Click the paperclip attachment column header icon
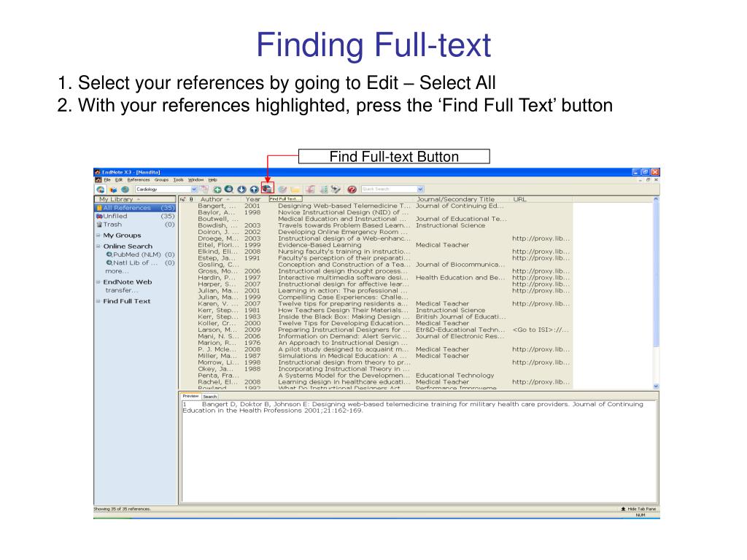747x560 pixels. [x=192, y=200]
